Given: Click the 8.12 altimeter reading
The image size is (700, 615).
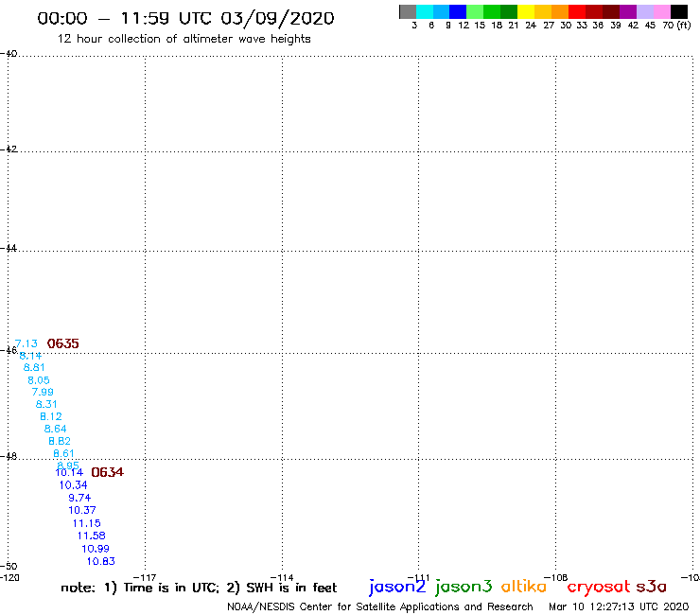Looking at the screenshot, I should 51,416.
